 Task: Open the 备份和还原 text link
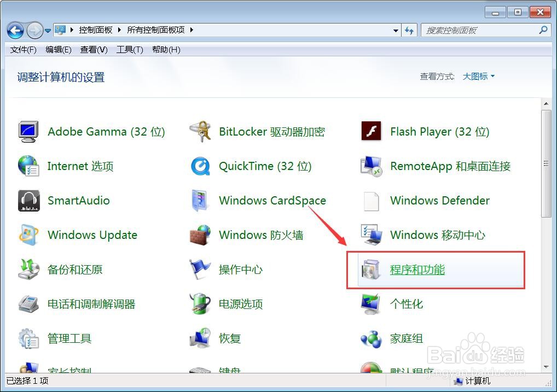tap(75, 270)
